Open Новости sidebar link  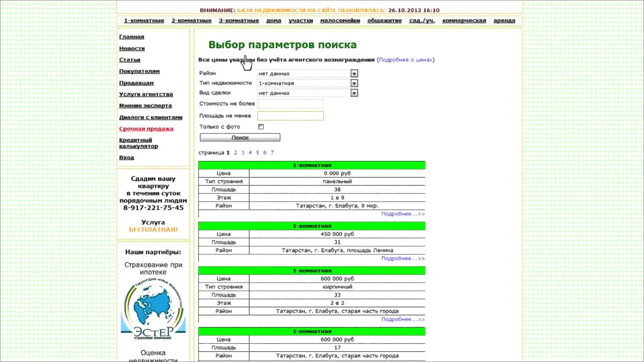coord(132,48)
